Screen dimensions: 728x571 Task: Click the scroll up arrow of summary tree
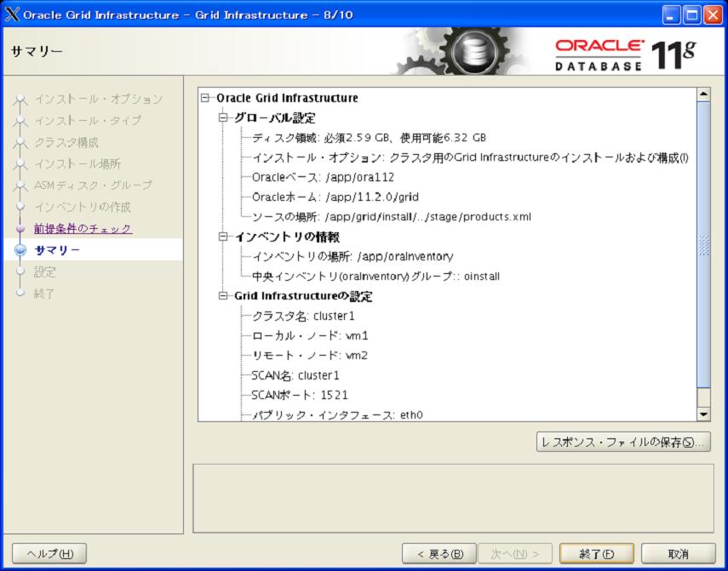click(x=704, y=94)
